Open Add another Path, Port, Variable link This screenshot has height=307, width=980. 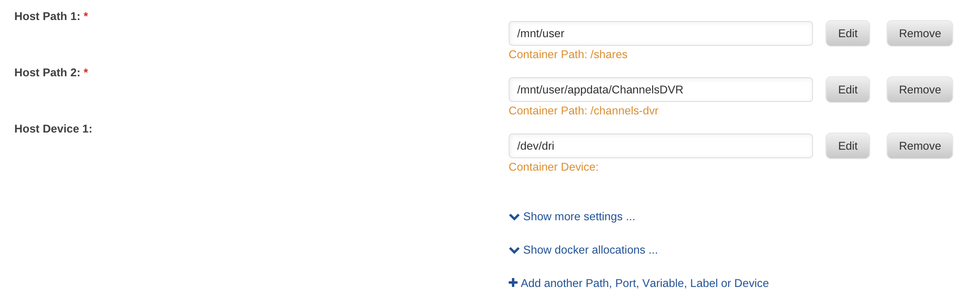click(x=644, y=284)
